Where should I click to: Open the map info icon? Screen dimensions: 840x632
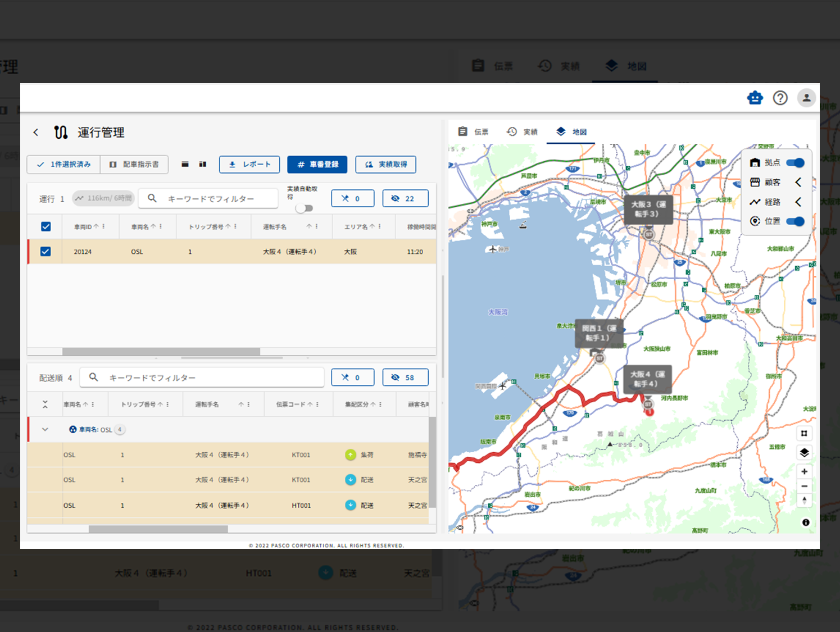point(806,522)
